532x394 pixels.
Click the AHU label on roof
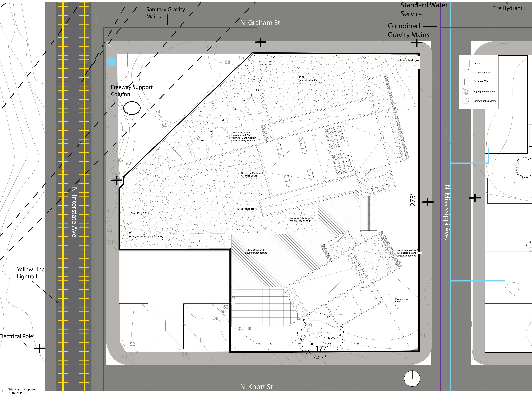tap(361, 288)
